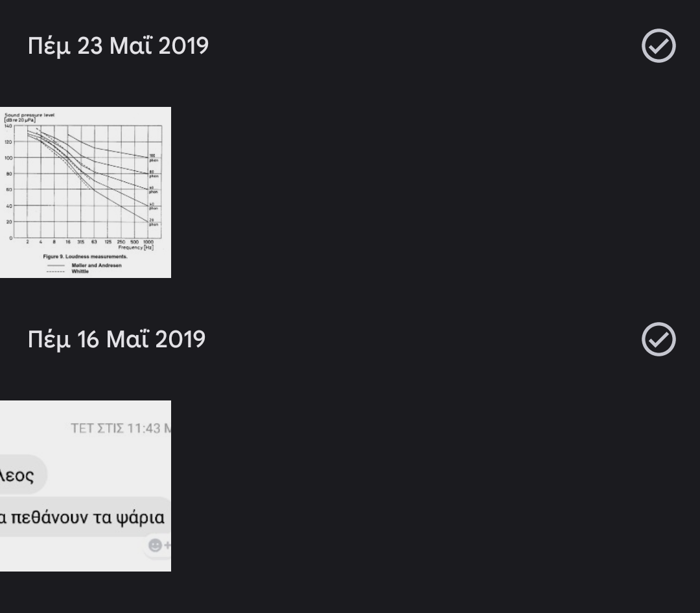Toggle selection checkmark for 16 Μαϊ 2019

pyautogui.click(x=659, y=340)
